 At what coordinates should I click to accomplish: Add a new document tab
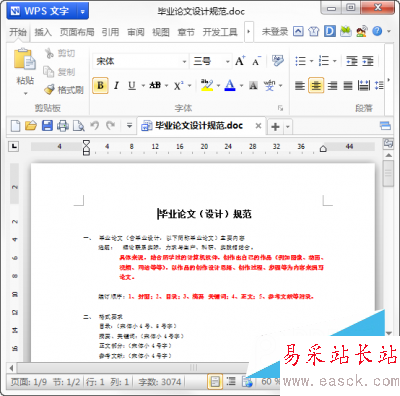click(x=275, y=127)
